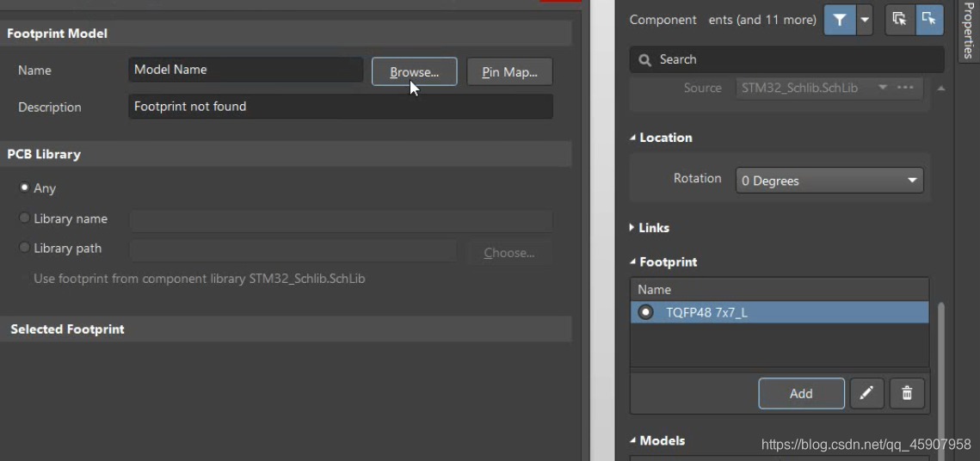The height and width of the screenshot is (461, 980).
Task: Toggle the highlighted selection cursor icon
Action: (929, 20)
